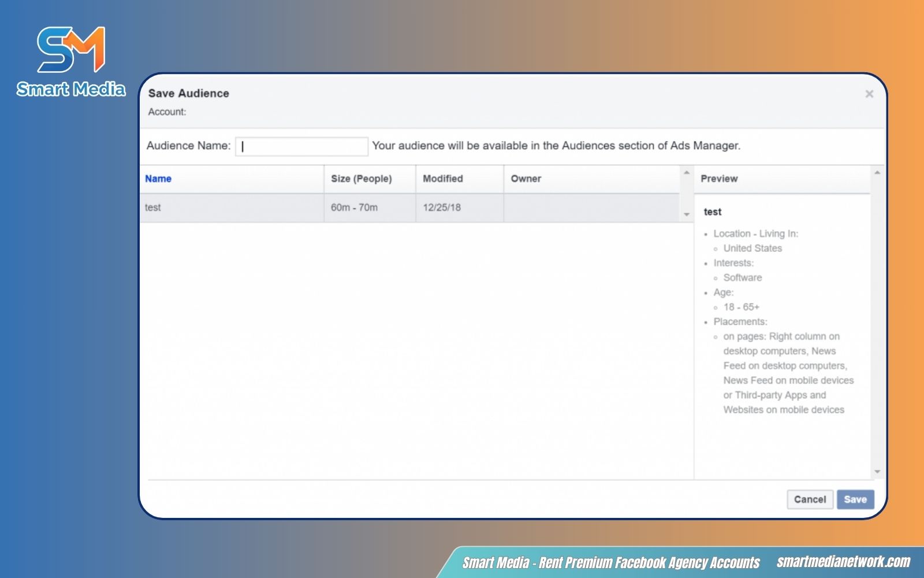Click the 60m - 70m size cell
This screenshot has width=924, height=578.
click(354, 208)
